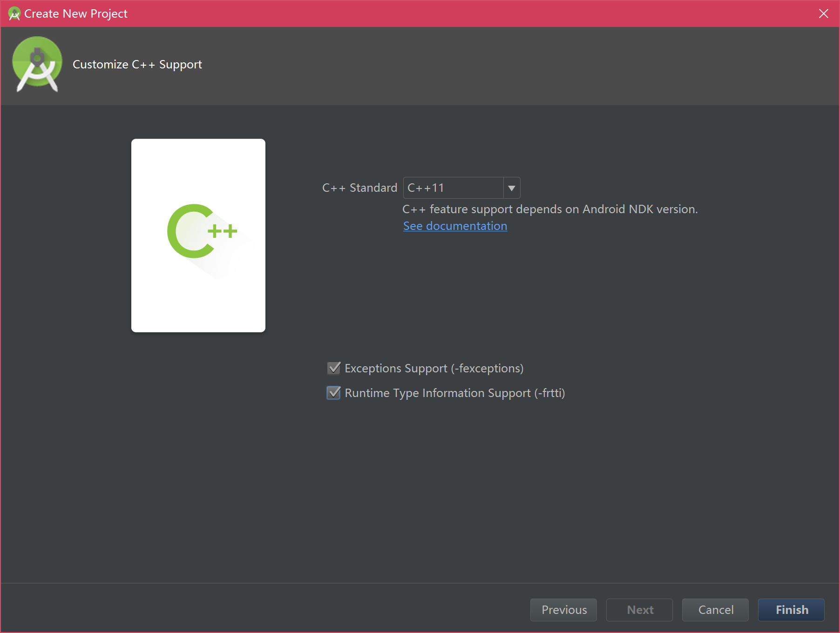Click the NDK version note text
Screen dimensions: 840x633
point(550,209)
